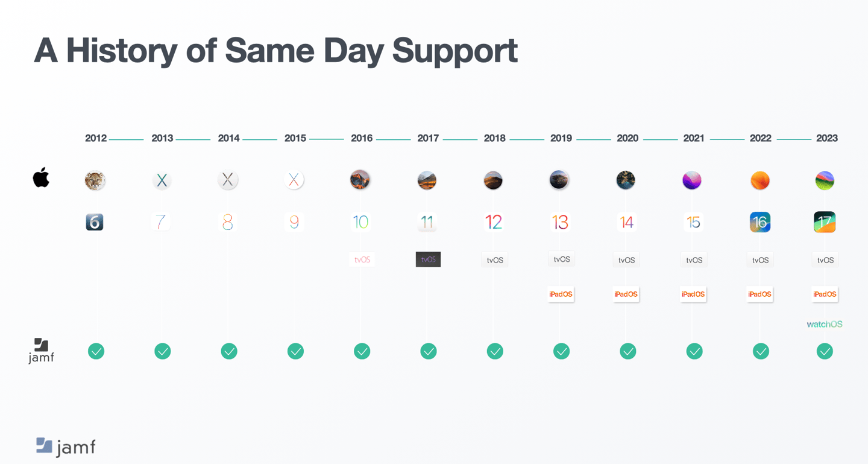Select the iOS 6 icon
Viewport: 868px width, 464px height.
coord(95,222)
